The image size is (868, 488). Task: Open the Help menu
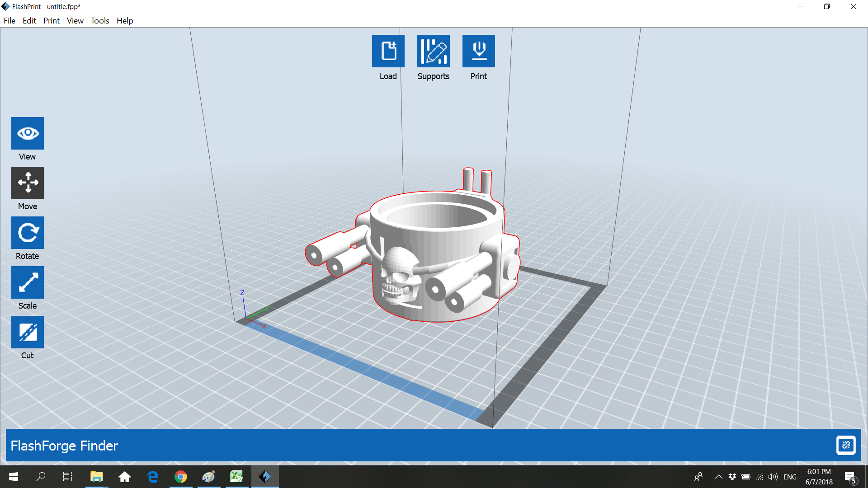(125, 21)
